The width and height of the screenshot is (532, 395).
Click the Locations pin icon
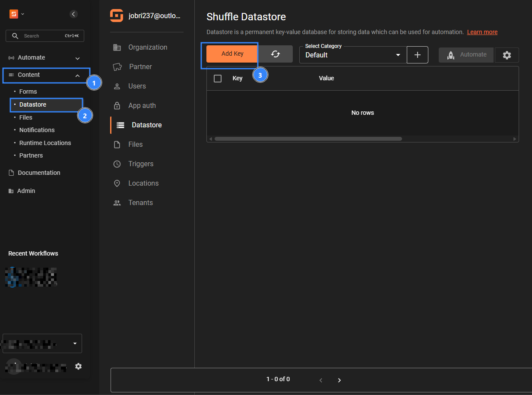[x=117, y=183]
